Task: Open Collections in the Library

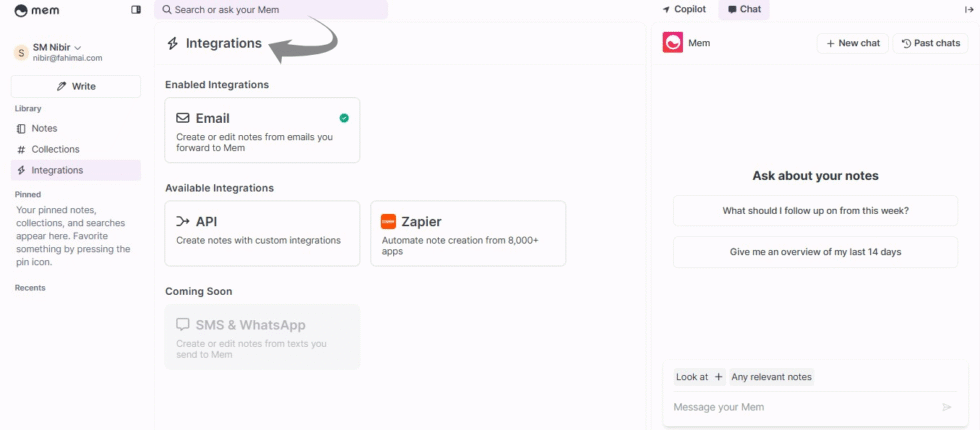Action: 55,149
